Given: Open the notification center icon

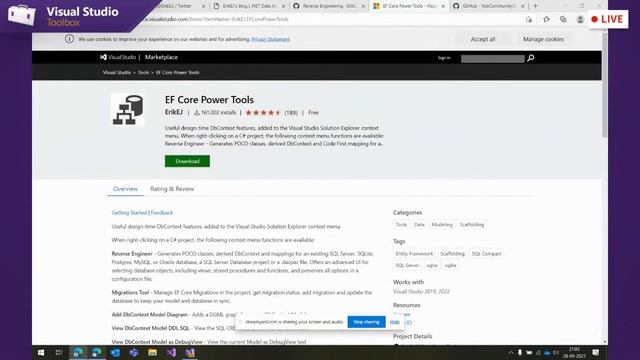Looking at the screenshot, I should (596, 353).
